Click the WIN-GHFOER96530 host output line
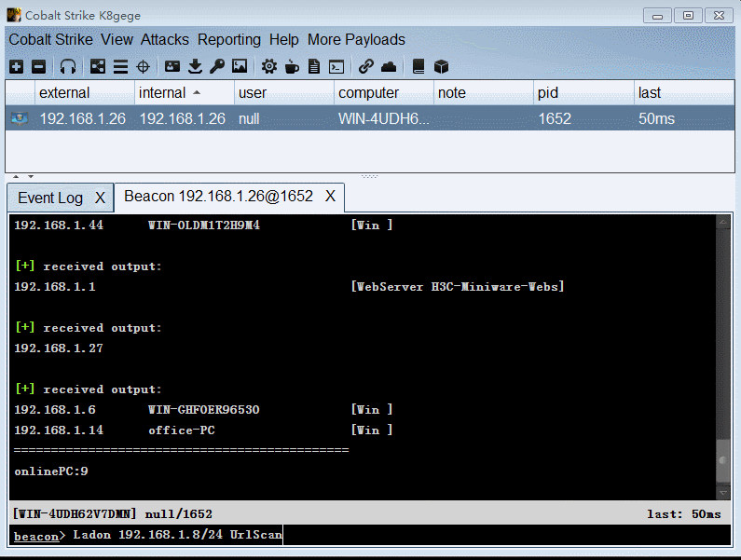This screenshot has width=741, height=560. (x=203, y=409)
